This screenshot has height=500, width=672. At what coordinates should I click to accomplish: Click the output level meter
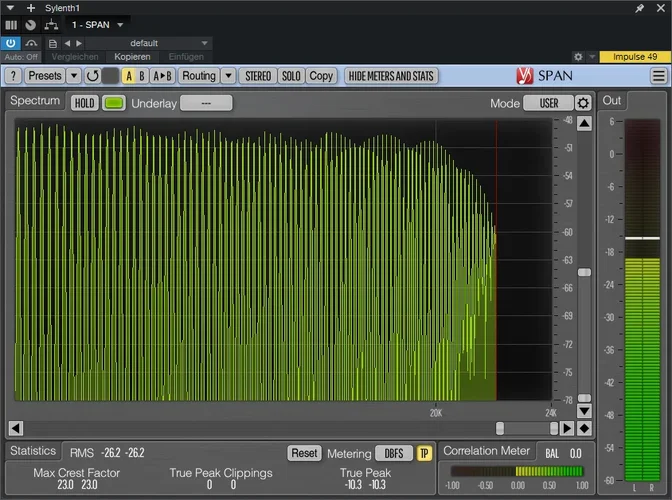tap(642, 300)
